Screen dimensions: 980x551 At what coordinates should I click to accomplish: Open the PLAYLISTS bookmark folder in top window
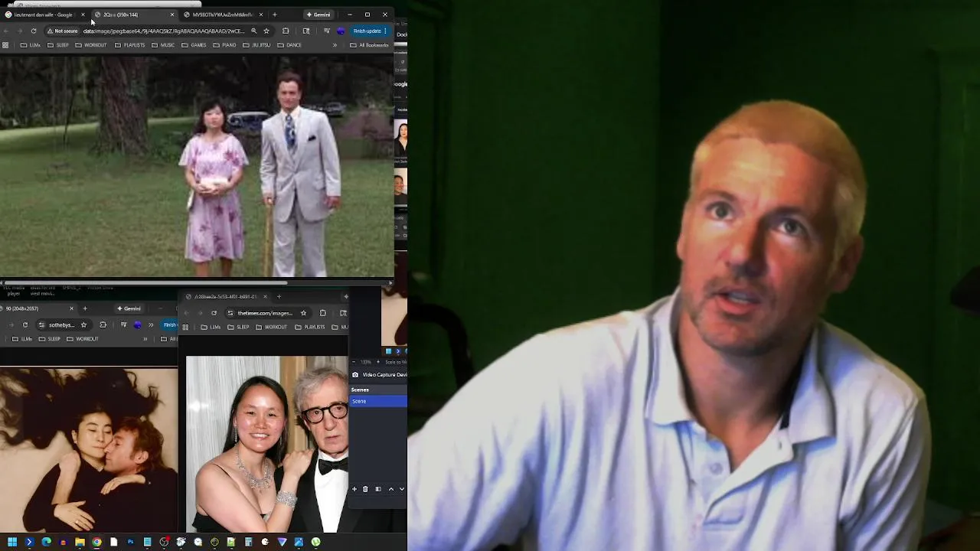click(x=129, y=45)
